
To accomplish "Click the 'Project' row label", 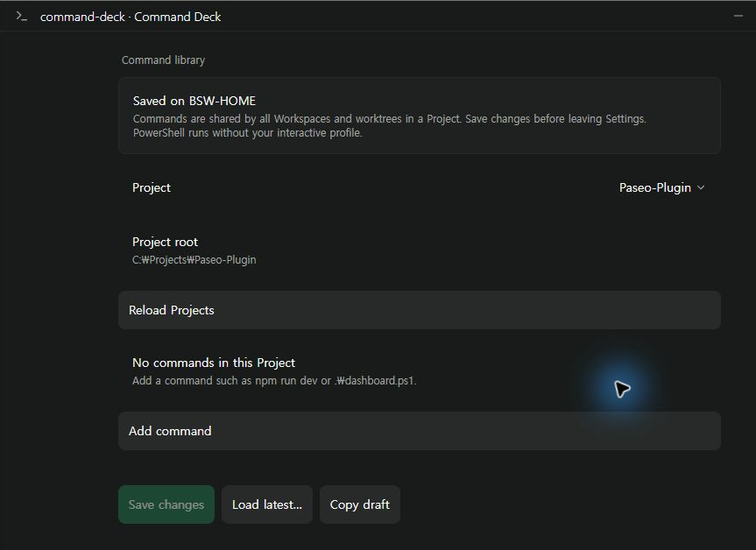I will point(152,187).
